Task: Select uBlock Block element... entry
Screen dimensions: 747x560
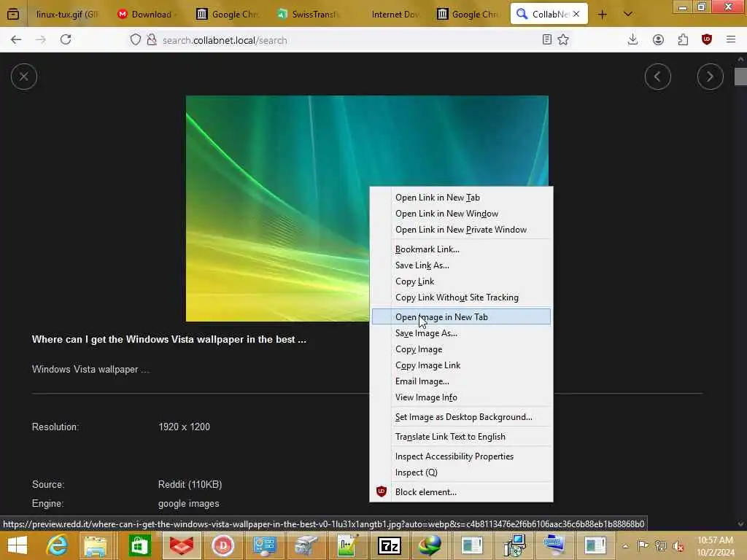Action: tap(461, 492)
